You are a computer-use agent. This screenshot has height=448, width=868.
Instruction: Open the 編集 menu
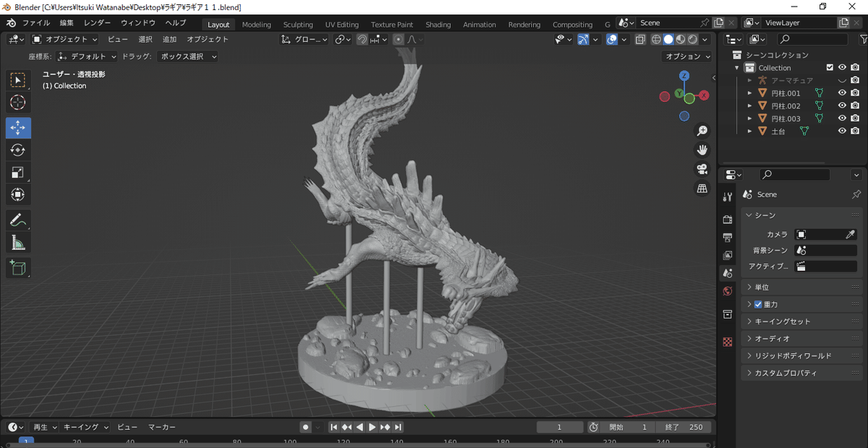tap(67, 23)
